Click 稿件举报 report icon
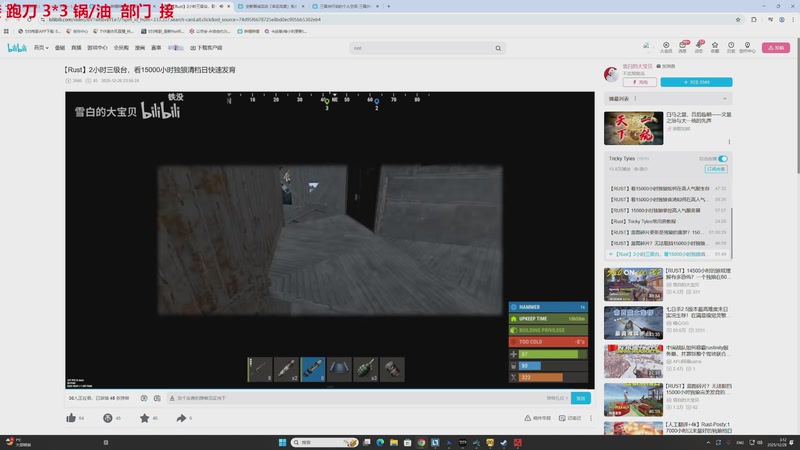800x450 pixels. [x=537, y=418]
